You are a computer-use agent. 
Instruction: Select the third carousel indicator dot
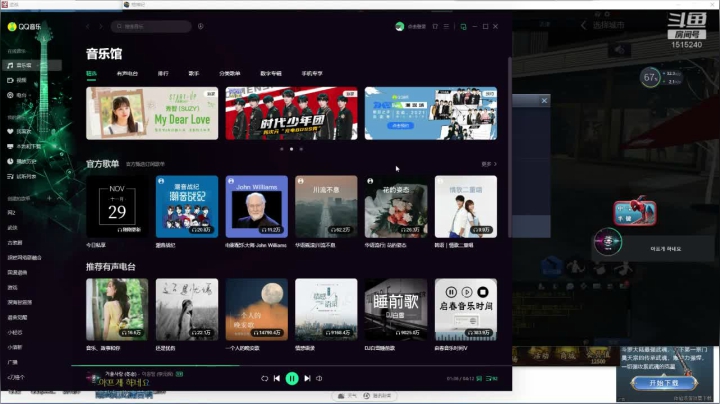click(x=301, y=149)
